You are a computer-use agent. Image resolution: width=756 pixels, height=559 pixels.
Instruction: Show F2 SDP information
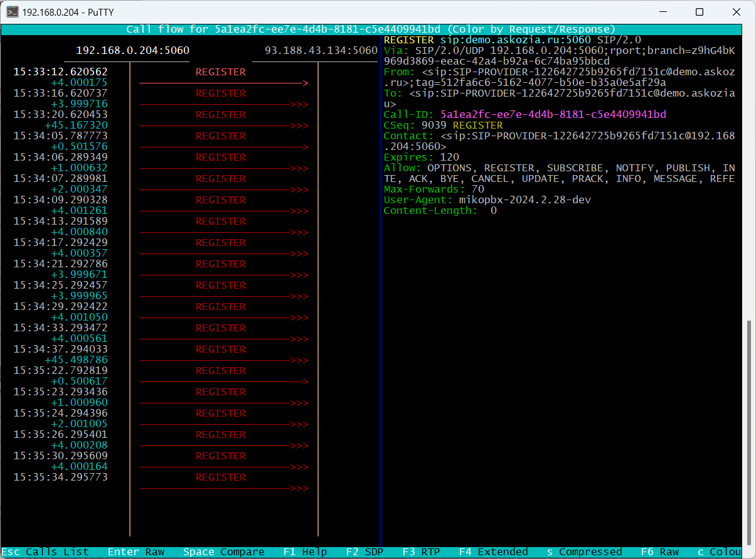tap(365, 552)
